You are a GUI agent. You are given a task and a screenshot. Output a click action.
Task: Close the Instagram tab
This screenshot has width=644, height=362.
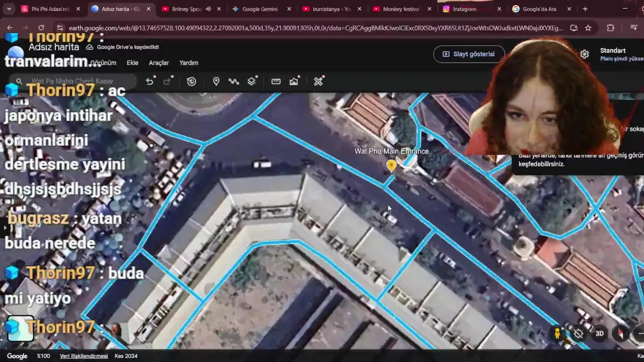pos(499,9)
